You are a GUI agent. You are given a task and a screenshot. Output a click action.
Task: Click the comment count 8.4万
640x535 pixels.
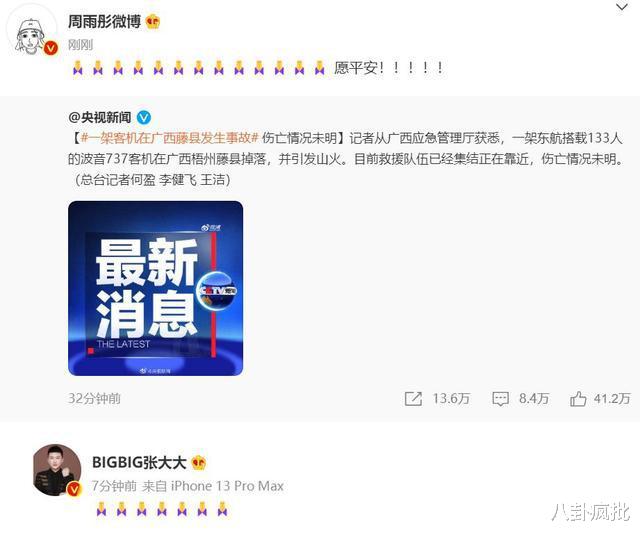coord(534,398)
